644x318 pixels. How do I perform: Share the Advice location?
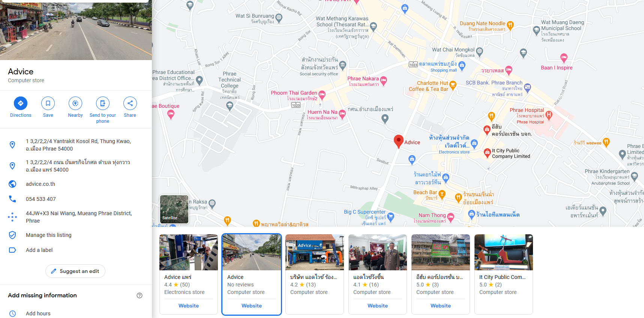tap(130, 103)
